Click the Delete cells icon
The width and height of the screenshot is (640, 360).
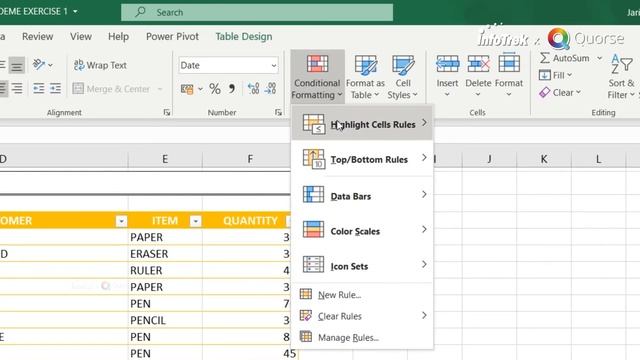point(478,64)
